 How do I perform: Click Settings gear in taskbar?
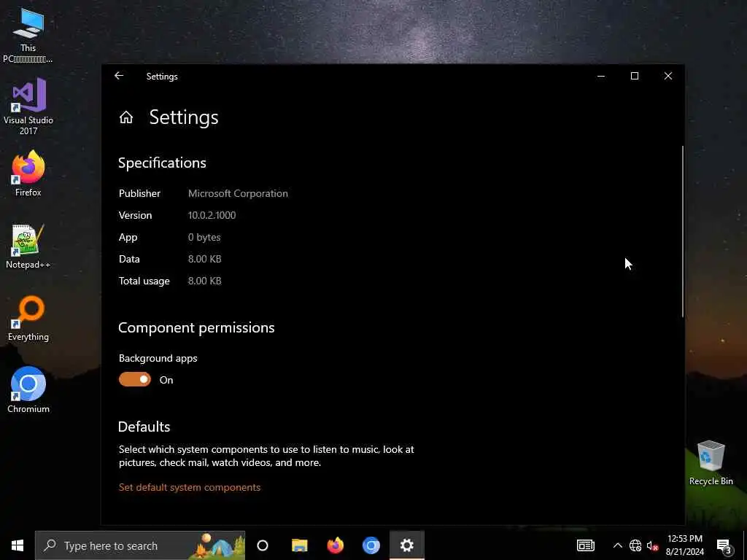[407, 545]
